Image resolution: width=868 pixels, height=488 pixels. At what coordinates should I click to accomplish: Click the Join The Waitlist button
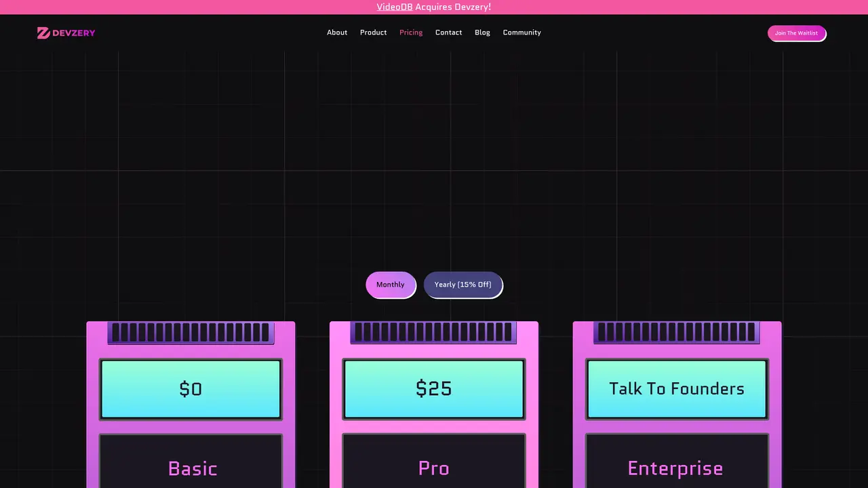(x=797, y=33)
